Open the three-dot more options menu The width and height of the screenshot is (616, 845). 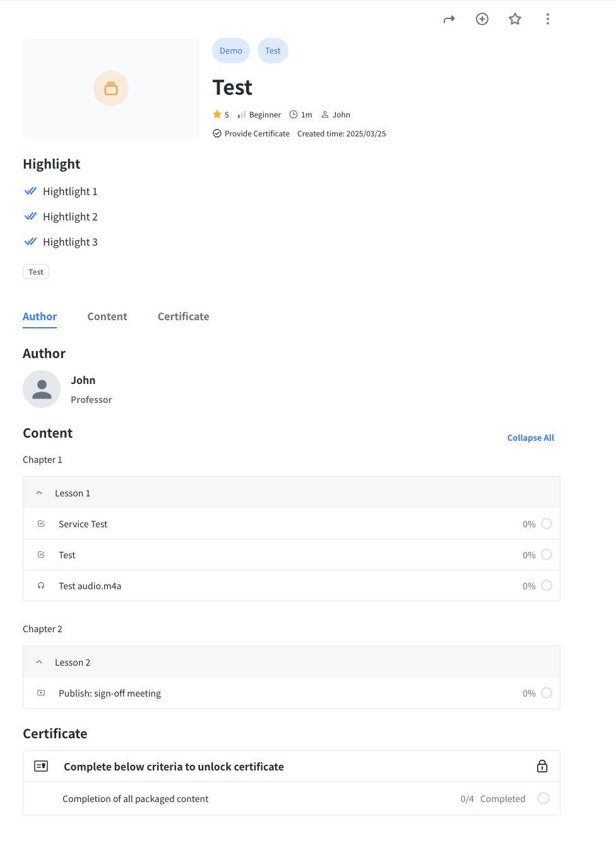click(548, 19)
